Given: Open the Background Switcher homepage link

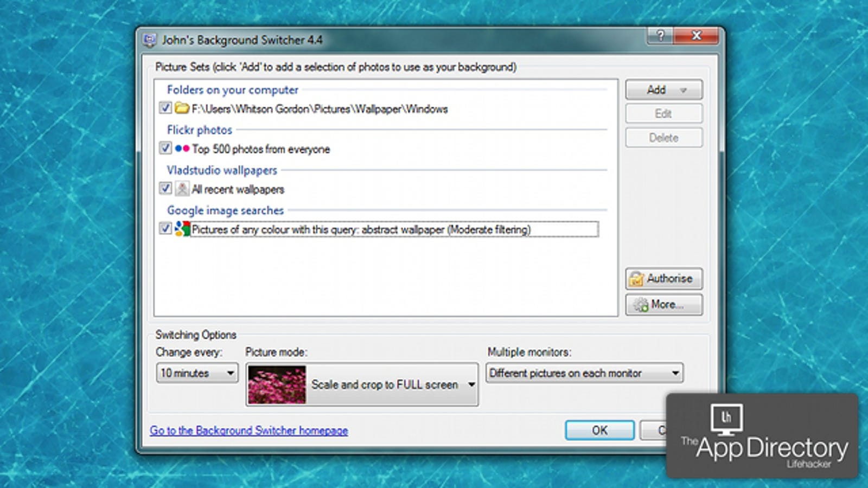Looking at the screenshot, I should 249,431.
